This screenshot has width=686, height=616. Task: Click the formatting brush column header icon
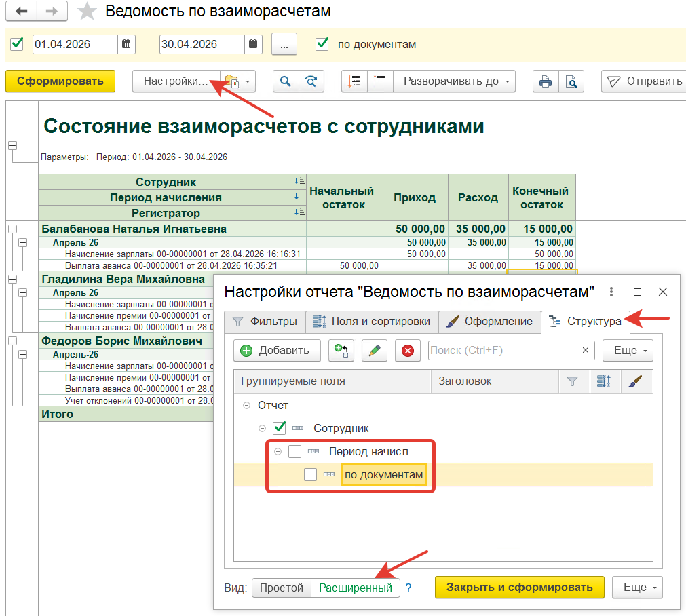tap(636, 381)
